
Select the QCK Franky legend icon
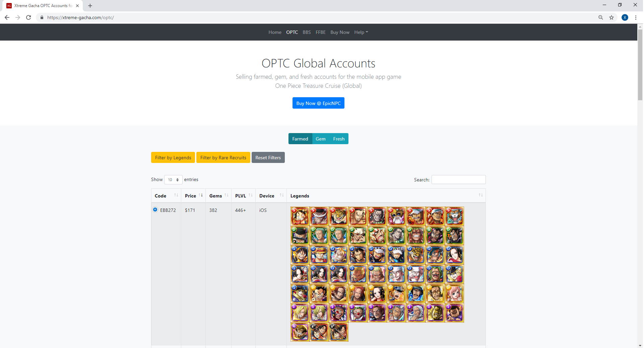[x=435, y=255]
